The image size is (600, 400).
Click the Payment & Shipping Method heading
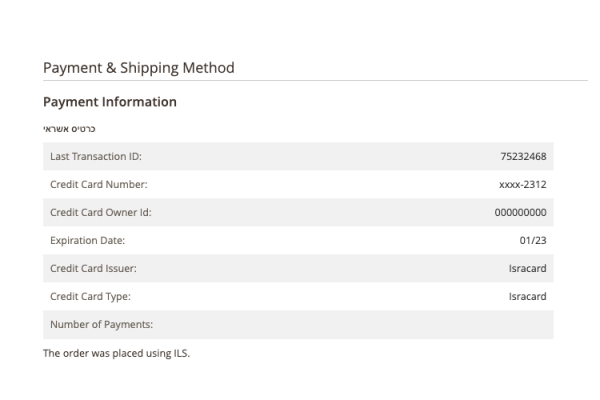click(x=138, y=68)
